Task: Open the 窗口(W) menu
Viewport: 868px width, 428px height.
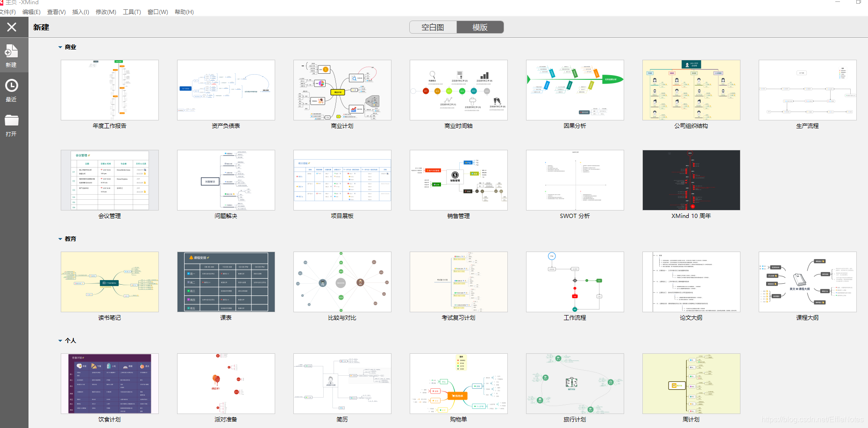Action: pyautogui.click(x=158, y=12)
